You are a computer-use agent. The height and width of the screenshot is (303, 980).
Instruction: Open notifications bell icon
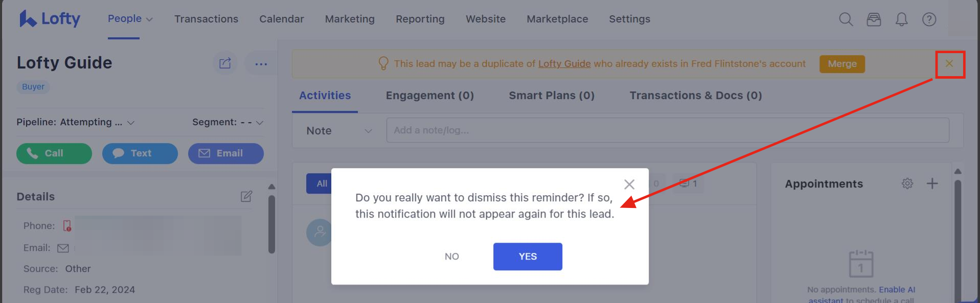(x=901, y=19)
